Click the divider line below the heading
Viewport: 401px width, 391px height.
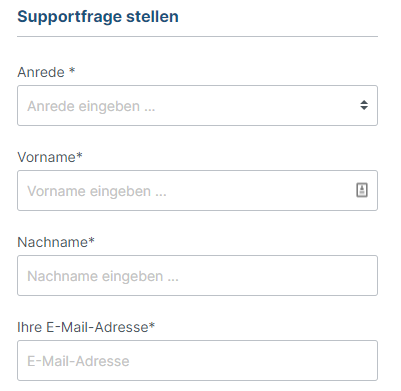point(197,36)
